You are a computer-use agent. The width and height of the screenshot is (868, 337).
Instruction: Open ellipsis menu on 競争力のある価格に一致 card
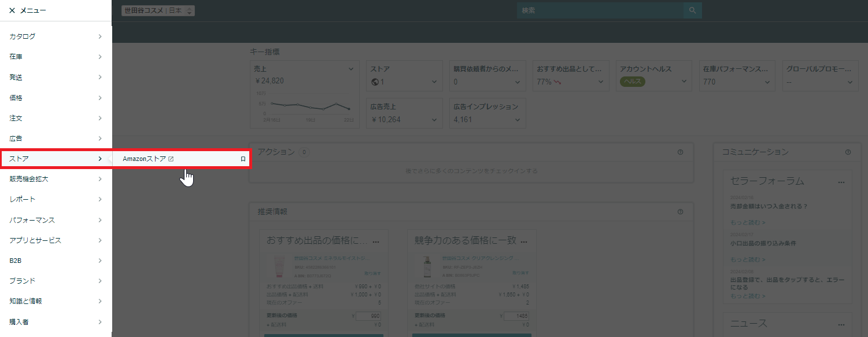tap(524, 241)
